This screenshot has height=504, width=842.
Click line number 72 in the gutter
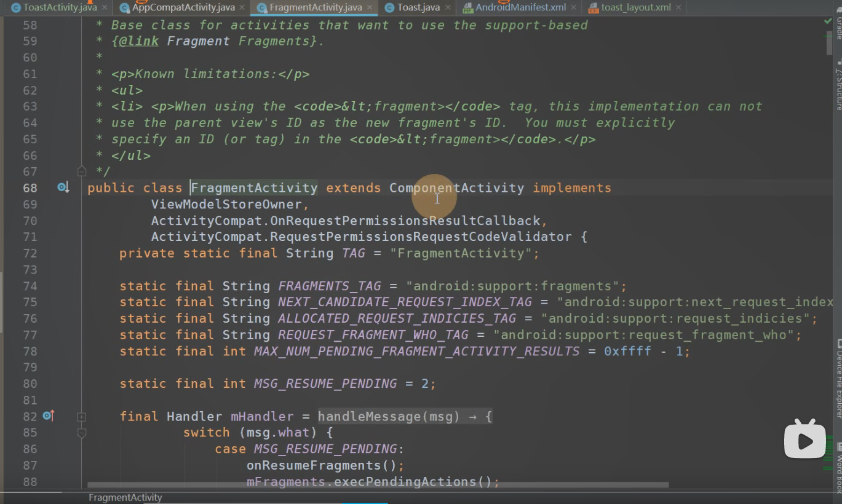coord(30,253)
